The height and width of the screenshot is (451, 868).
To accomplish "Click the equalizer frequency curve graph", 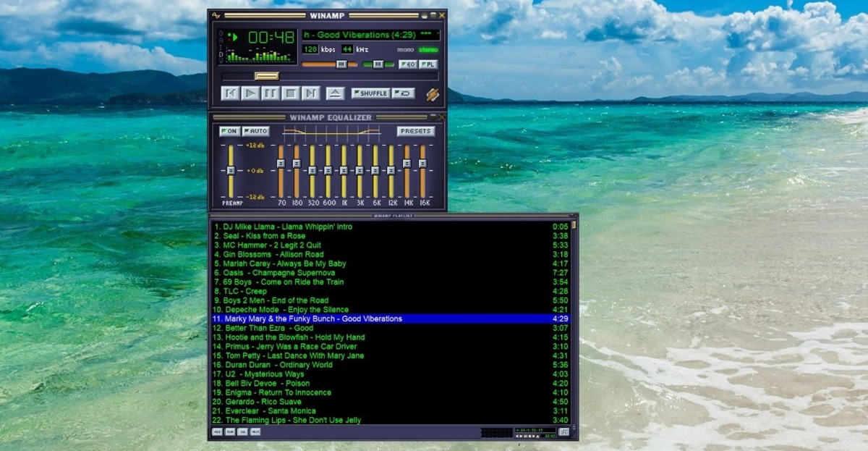I will (x=332, y=132).
